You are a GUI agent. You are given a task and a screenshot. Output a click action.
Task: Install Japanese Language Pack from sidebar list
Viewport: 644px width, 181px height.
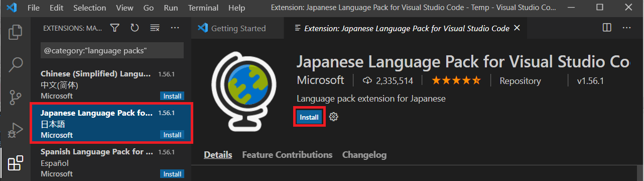point(172,135)
